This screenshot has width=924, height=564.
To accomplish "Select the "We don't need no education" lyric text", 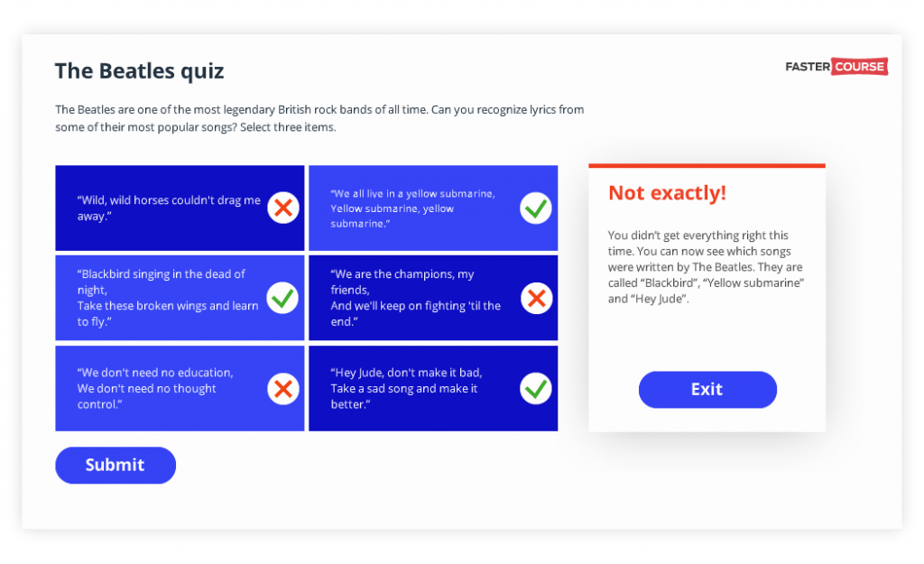I will pos(155,389).
